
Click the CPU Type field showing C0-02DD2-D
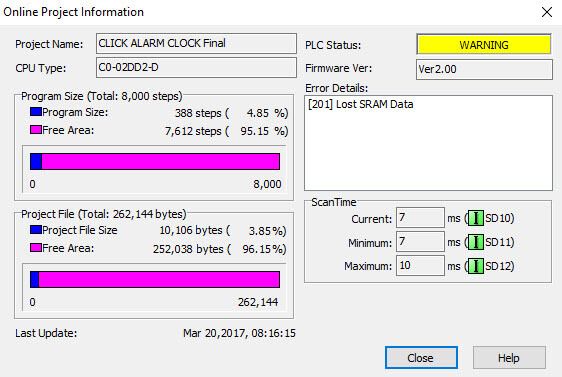coord(196,67)
